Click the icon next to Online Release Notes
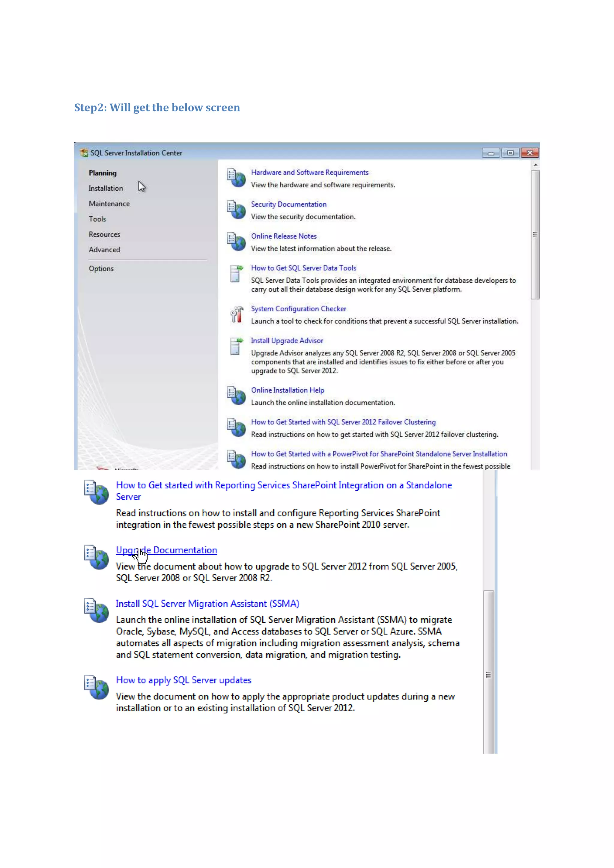 pos(236,241)
